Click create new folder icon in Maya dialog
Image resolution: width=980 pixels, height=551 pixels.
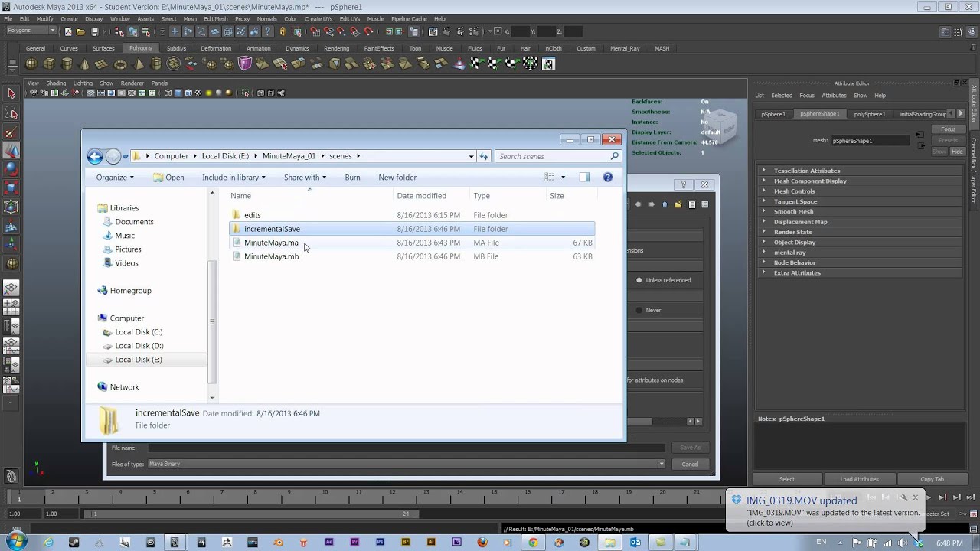click(x=678, y=204)
